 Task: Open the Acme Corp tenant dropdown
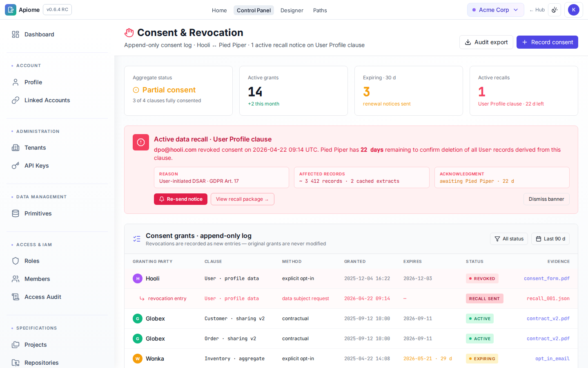point(495,10)
